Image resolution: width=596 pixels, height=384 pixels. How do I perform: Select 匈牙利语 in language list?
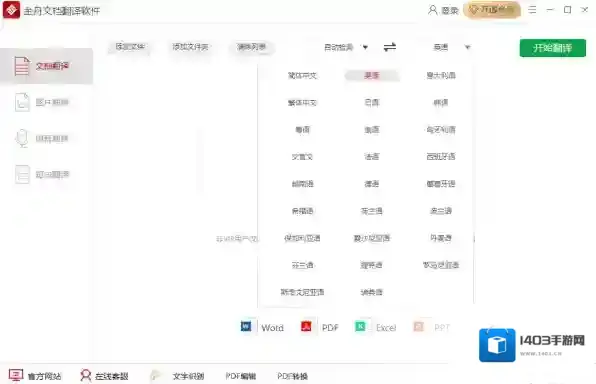[x=441, y=130]
